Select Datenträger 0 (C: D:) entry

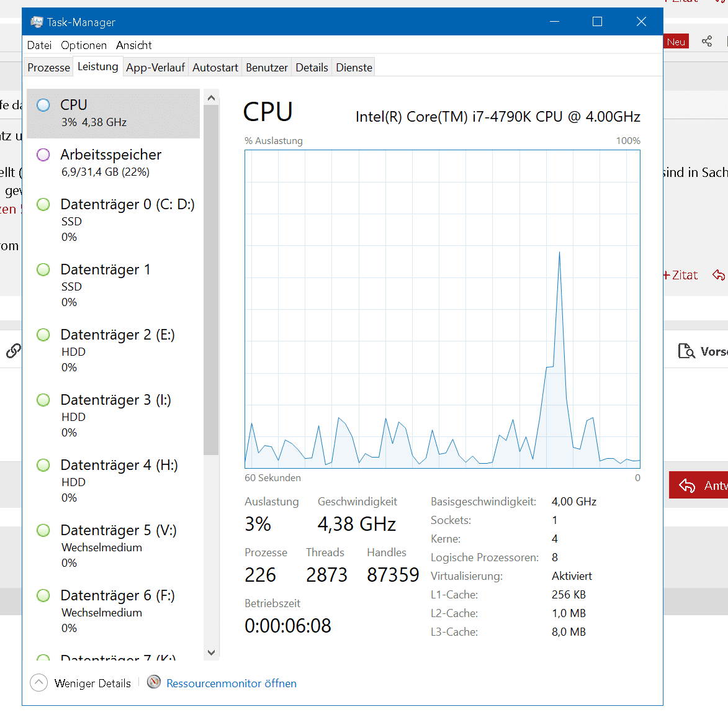tap(114, 220)
